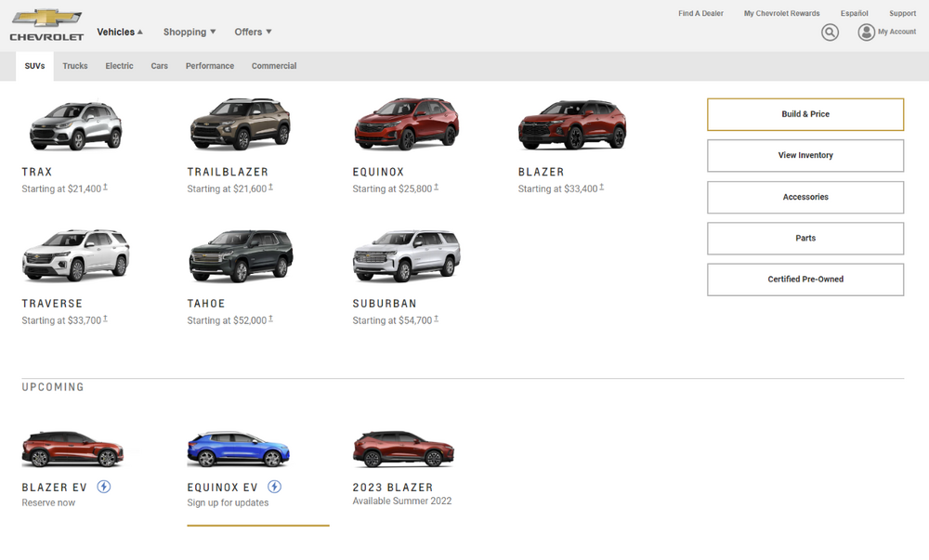This screenshot has width=929, height=560.
Task: Select the Suburban vehicle thumbnail
Action: point(406,255)
